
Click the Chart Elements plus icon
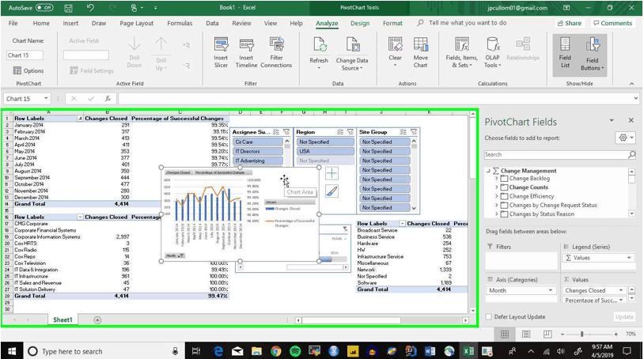coord(331,173)
